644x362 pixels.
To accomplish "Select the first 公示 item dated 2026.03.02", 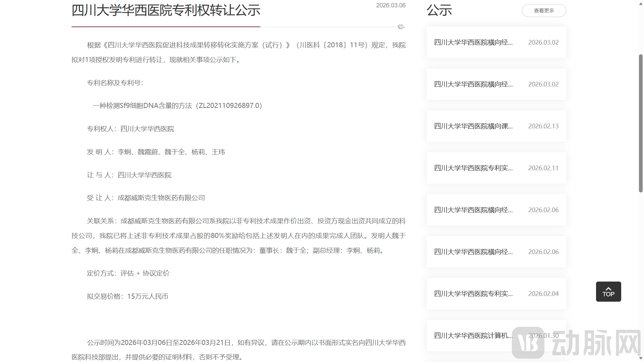I will 473,42.
